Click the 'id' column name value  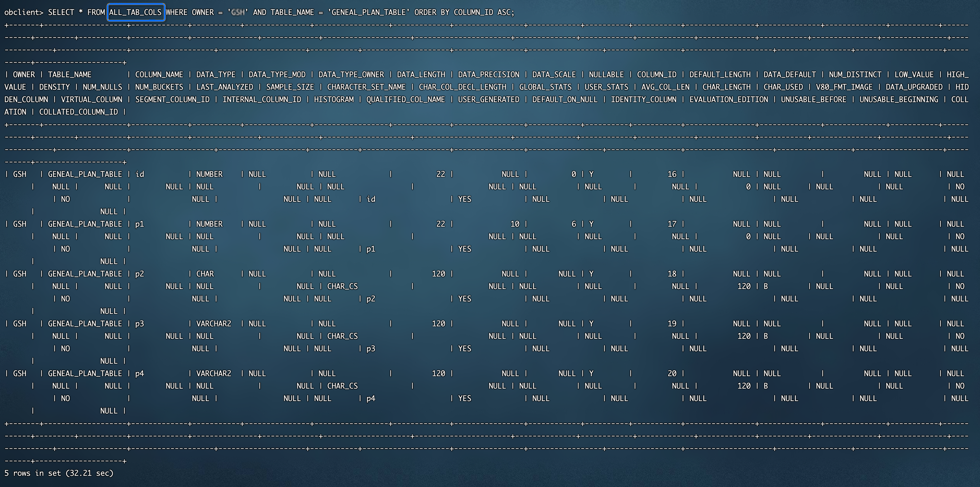(140, 174)
